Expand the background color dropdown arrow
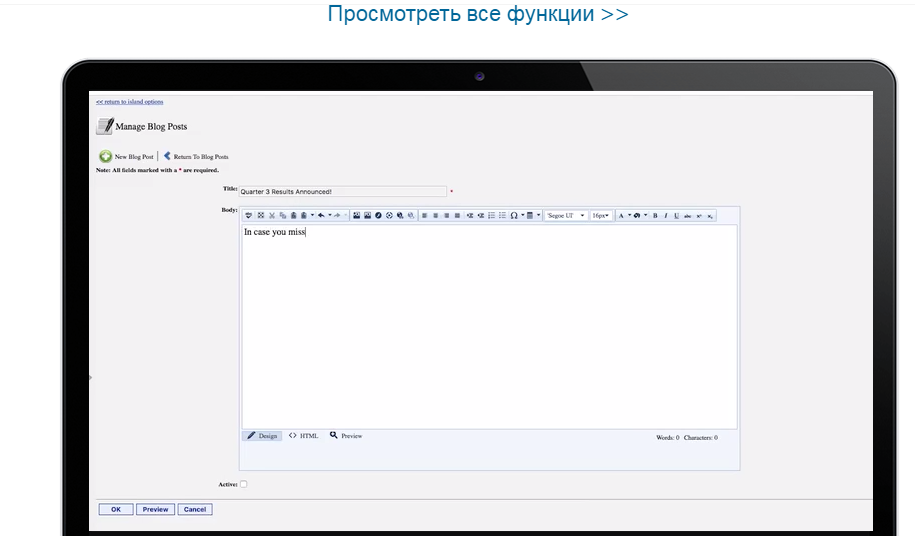 [x=645, y=215]
